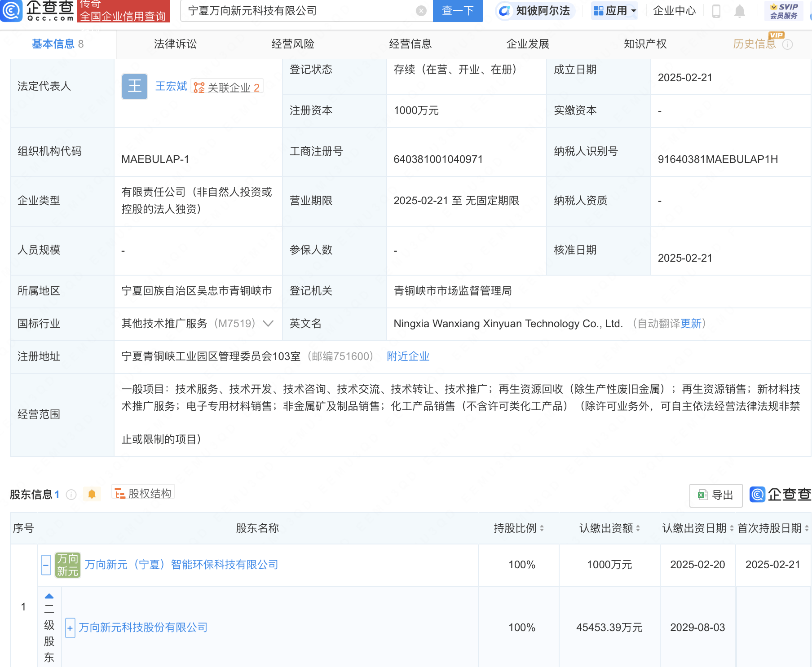The image size is (812, 667).
Task: Select organization code MAEBULAP-1
Action: 155,159
